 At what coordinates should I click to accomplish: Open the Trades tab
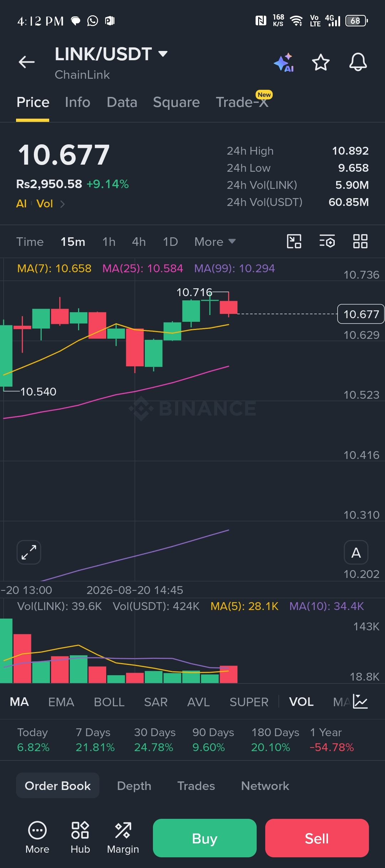click(x=196, y=786)
